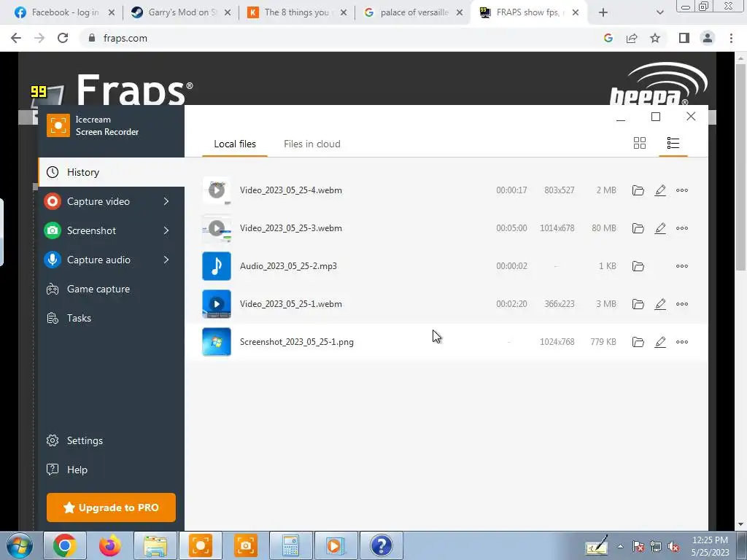The width and height of the screenshot is (747, 560).
Task: Open folder for Video_2023_05_25-1.webm
Action: coord(638,304)
